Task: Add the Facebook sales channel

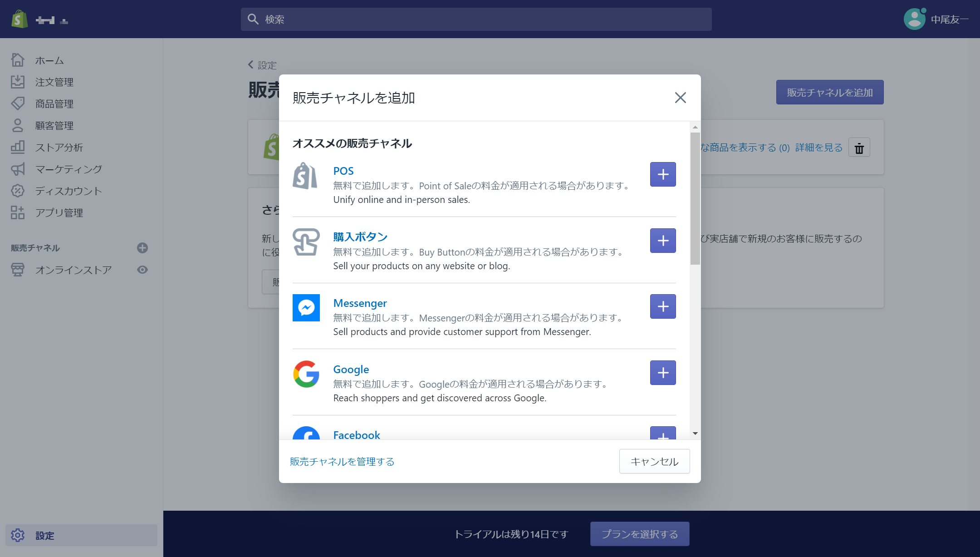Action: (663, 433)
